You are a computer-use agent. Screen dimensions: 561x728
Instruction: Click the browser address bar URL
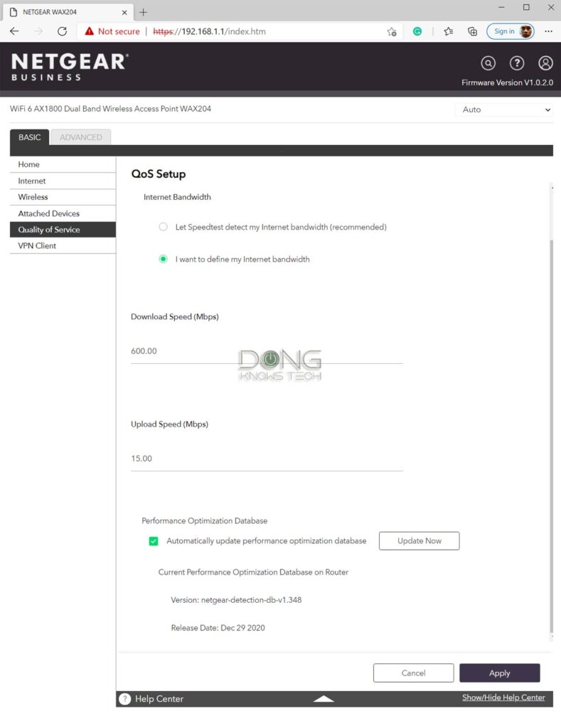(x=210, y=31)
